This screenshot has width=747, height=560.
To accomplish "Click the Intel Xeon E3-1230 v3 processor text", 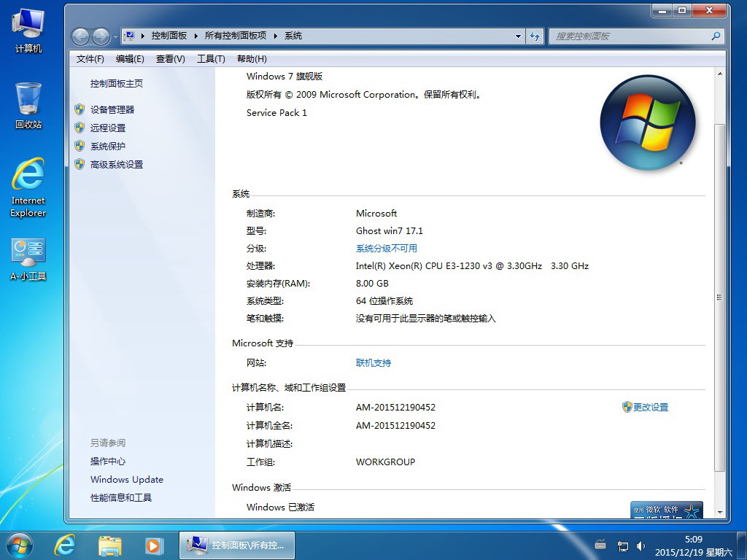I will [x=472, y=265].
